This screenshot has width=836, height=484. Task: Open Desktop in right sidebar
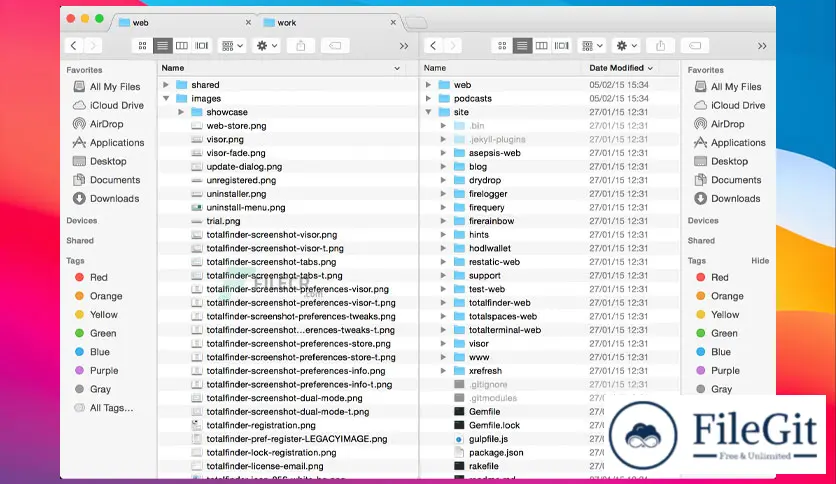point(721,162)
